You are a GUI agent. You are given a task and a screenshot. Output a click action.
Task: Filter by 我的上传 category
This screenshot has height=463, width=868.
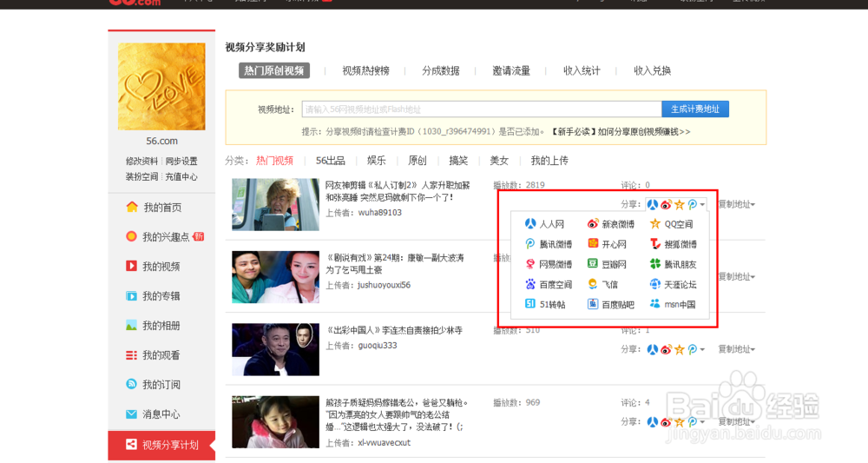pos(549,161)
